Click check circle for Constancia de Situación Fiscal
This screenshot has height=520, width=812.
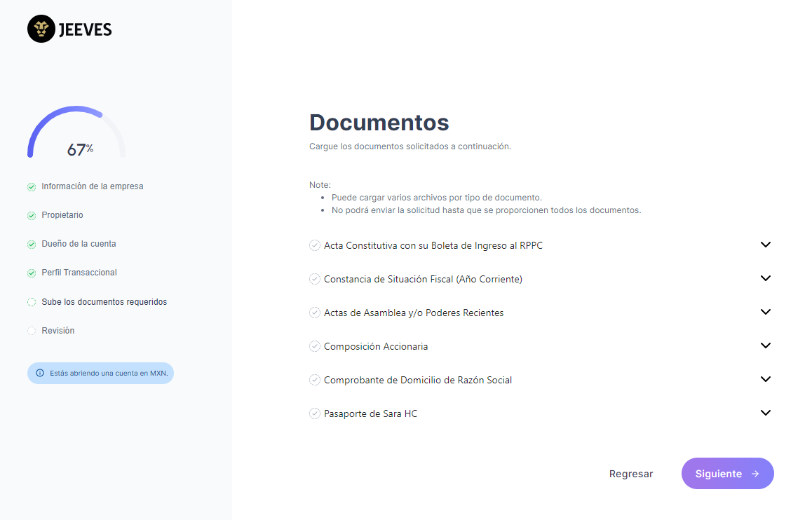tap(315, 279)
